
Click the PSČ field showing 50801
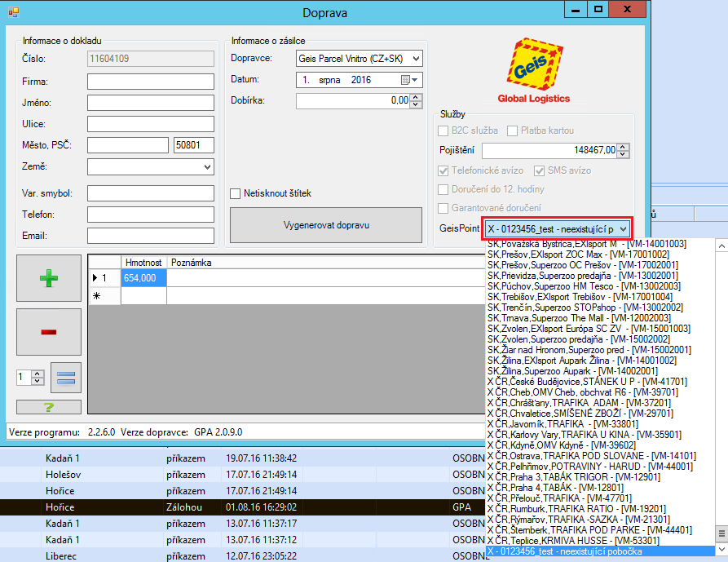point(193,145)
